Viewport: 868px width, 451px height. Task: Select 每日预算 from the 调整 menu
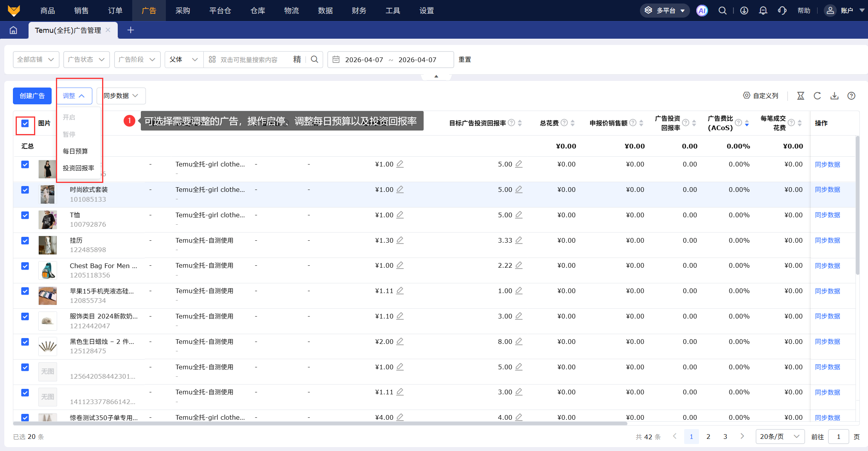click(75, 151)
